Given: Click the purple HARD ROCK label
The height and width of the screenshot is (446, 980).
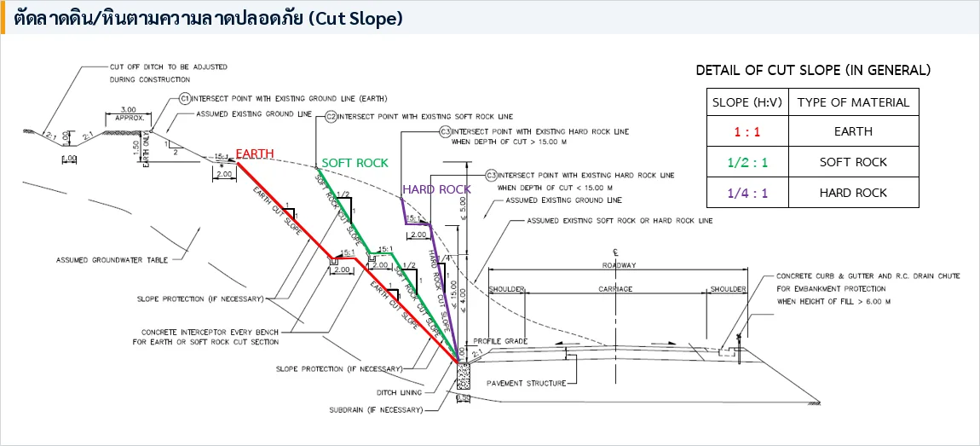Looking at the screenshot, I should 437,189.
